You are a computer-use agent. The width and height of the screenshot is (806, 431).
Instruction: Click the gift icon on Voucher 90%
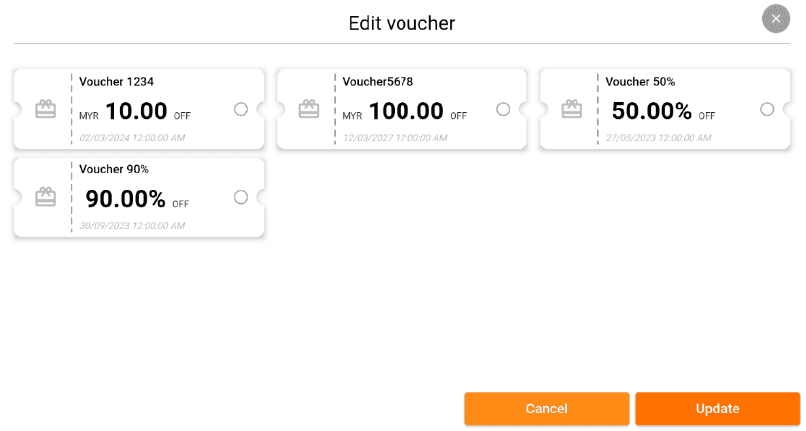45,197
